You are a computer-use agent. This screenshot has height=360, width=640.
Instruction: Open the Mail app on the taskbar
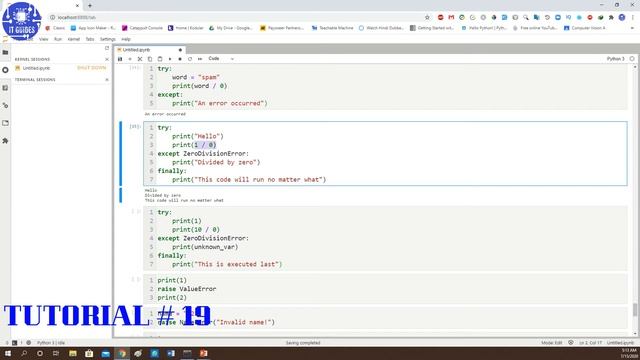(105, 353)
